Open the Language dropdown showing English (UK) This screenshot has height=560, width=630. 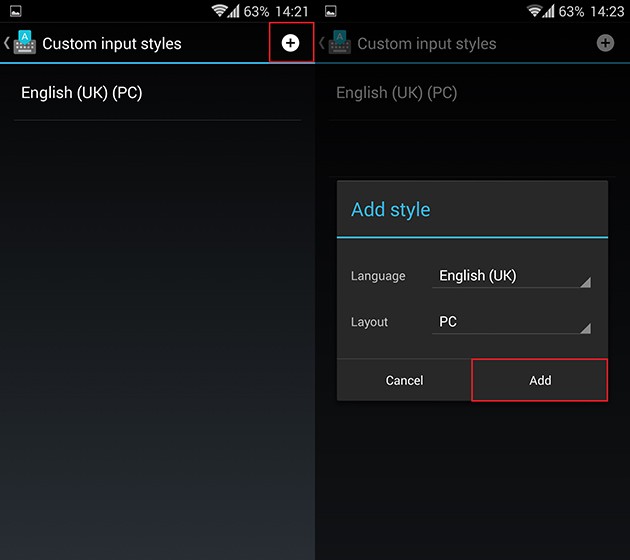pyautogui.click(x=511, y=276)
